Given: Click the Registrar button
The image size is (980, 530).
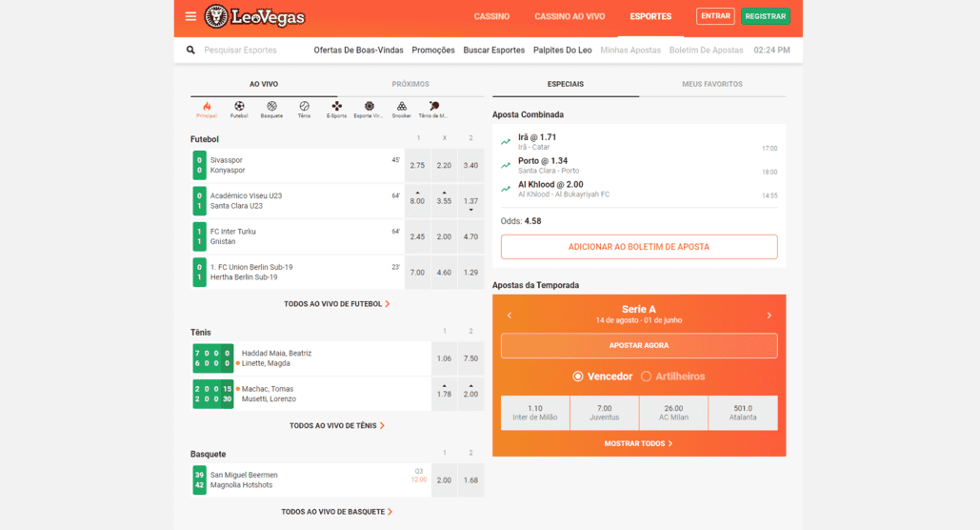Looking at the screenshot, I should click(x=766, y=16).
